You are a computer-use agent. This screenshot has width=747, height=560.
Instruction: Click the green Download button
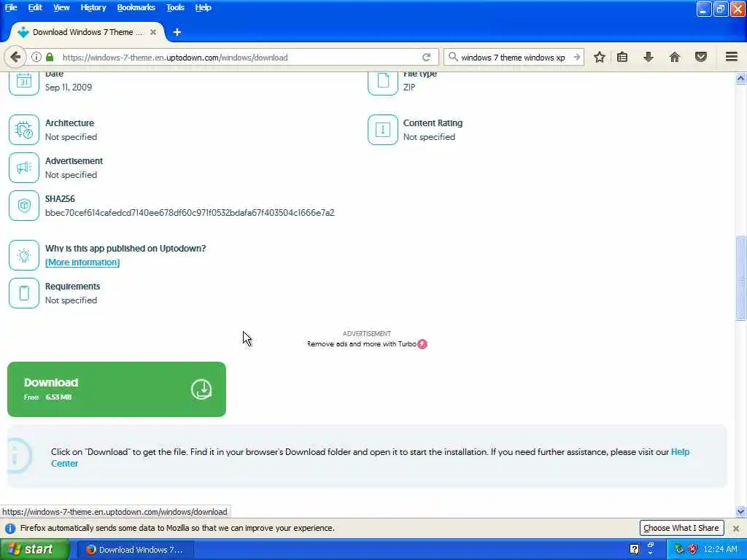point(117,389)
